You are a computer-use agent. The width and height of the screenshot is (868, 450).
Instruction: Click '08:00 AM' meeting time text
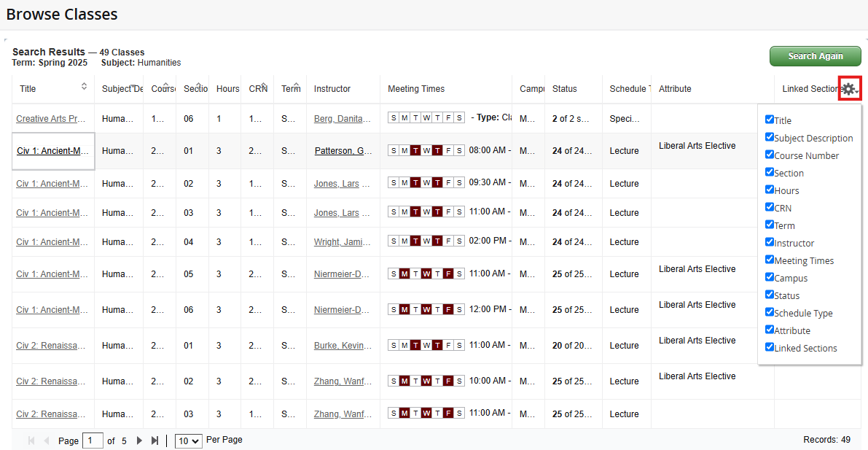488,151
